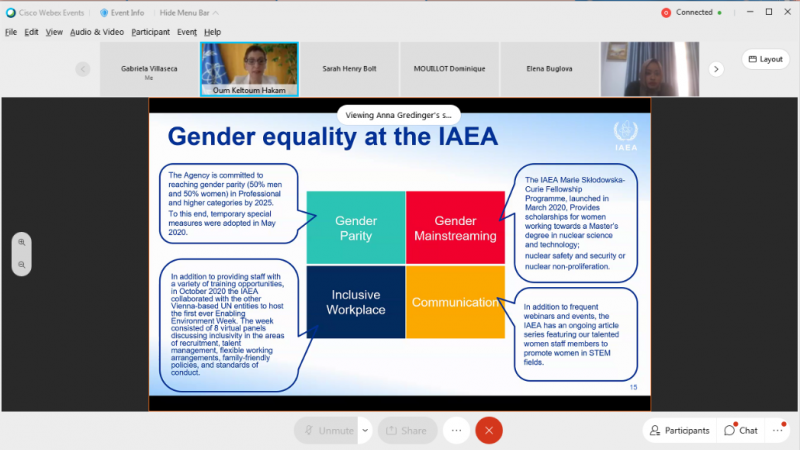Click the red recording indicator icon
Viewport: 800px width, 450px height.
pos(666,13)
